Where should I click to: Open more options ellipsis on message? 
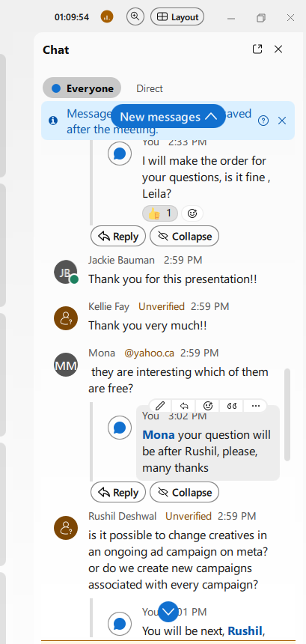click(x=256, y=406)
